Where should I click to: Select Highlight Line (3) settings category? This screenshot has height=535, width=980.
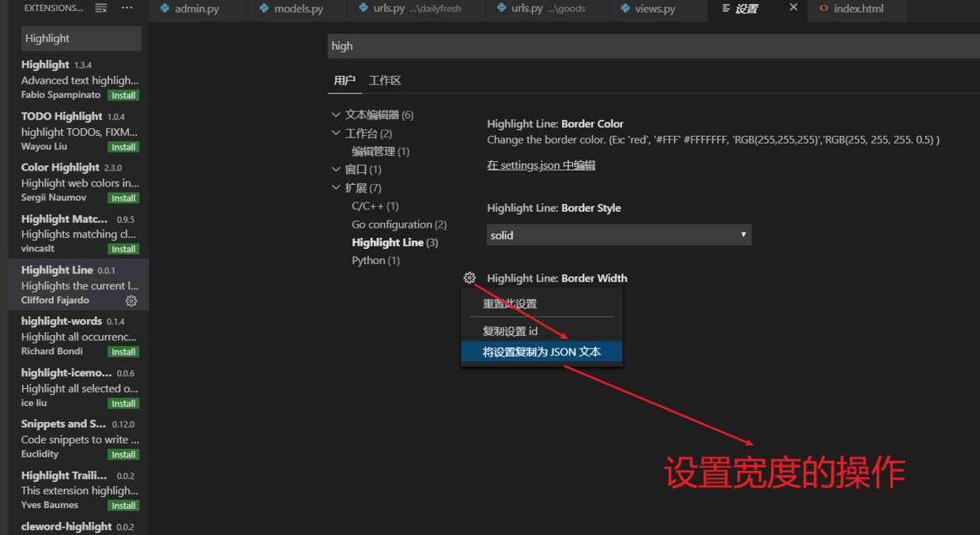pyautogui.click(x=394, y=243)
